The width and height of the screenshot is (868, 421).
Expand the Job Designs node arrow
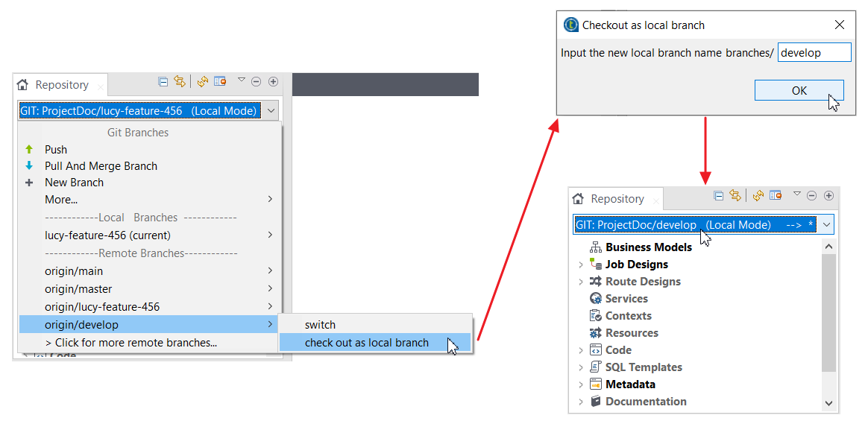tap(581, 265)
